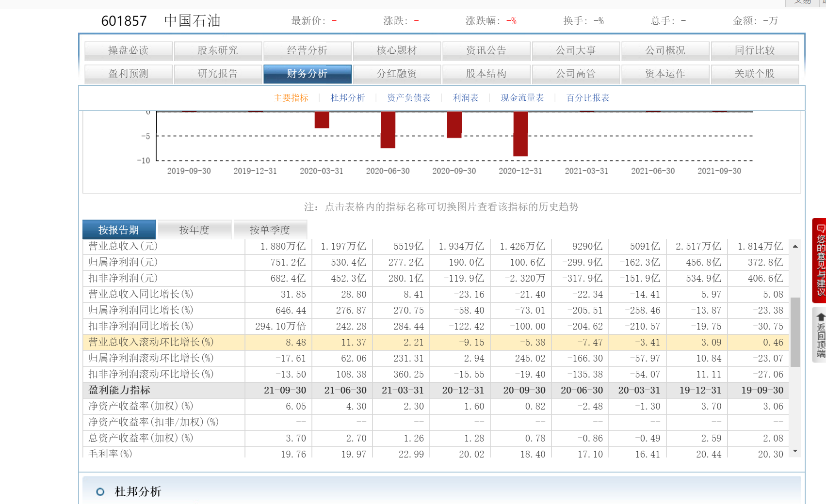Go to the 公司高管 tab
The image size is (826, 504).
[x=576, y=74]
